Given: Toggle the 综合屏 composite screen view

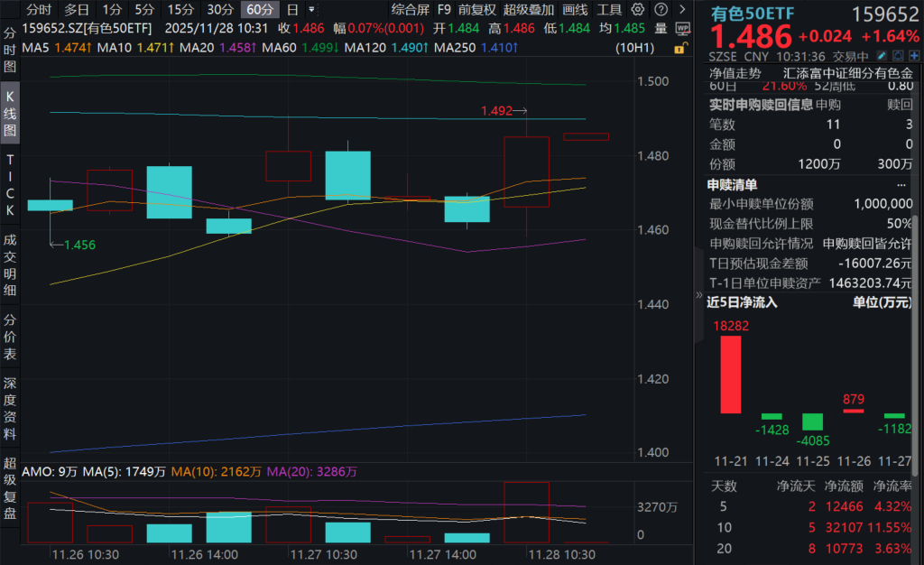Looking at the screenshot, I should coord(410,10).
